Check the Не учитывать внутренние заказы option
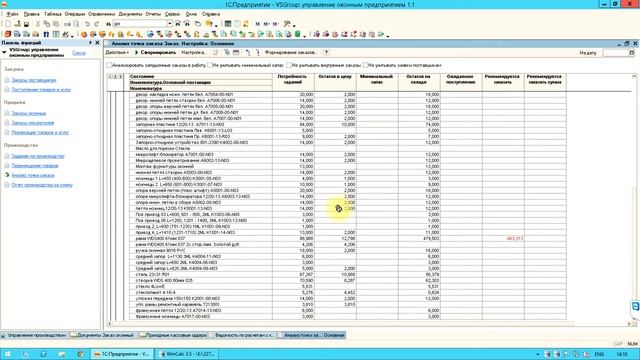The image size is (640, 360). 289,65
